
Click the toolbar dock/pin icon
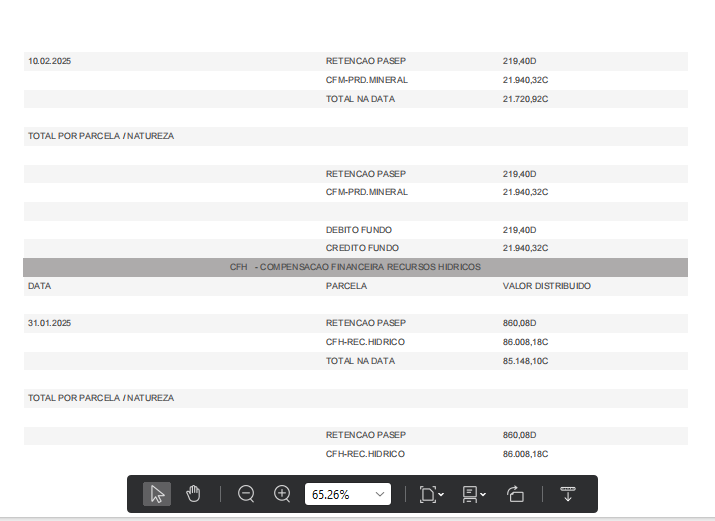(x=567, y=494)
